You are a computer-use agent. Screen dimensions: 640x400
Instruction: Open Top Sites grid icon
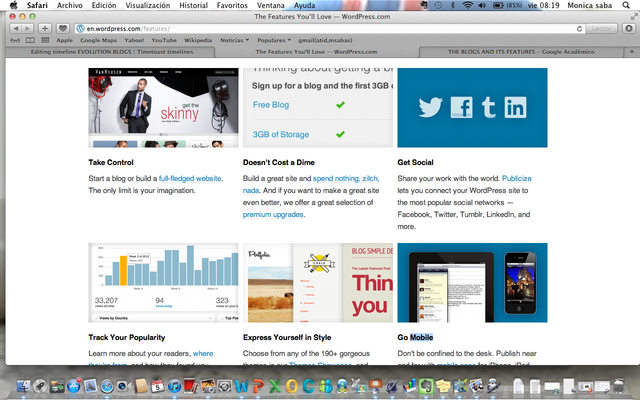point(45,40)
